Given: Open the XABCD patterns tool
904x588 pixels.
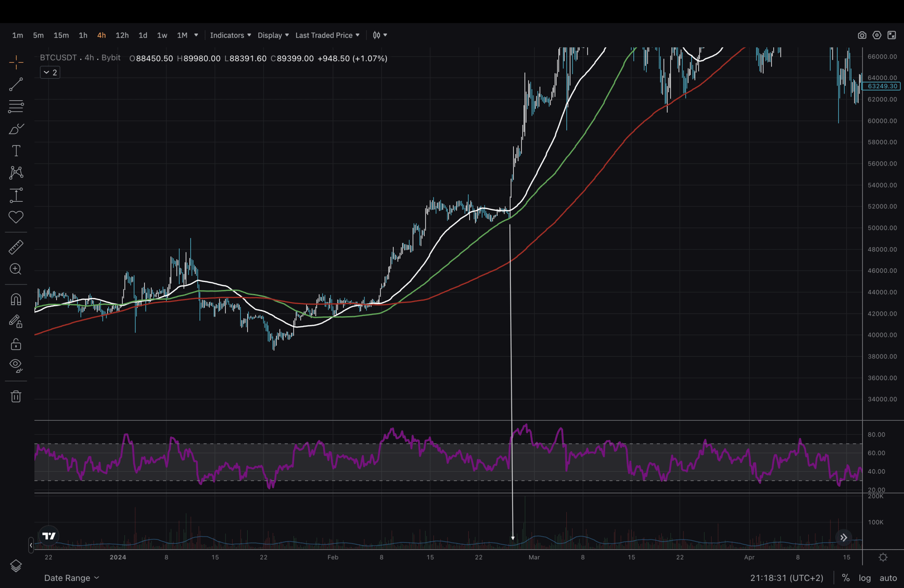Looking at the screenshot, I should pos(16,173).
